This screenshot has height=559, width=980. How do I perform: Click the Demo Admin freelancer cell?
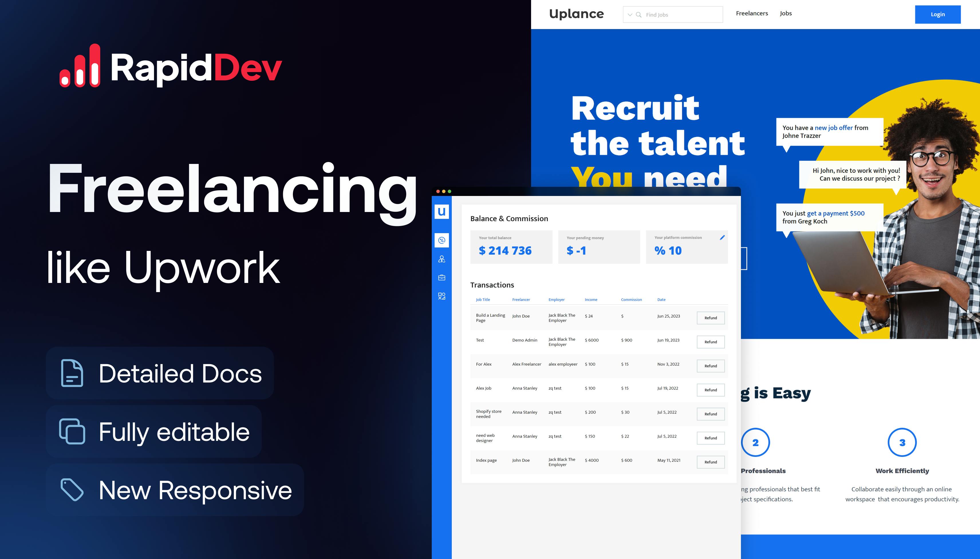[524, 340]
